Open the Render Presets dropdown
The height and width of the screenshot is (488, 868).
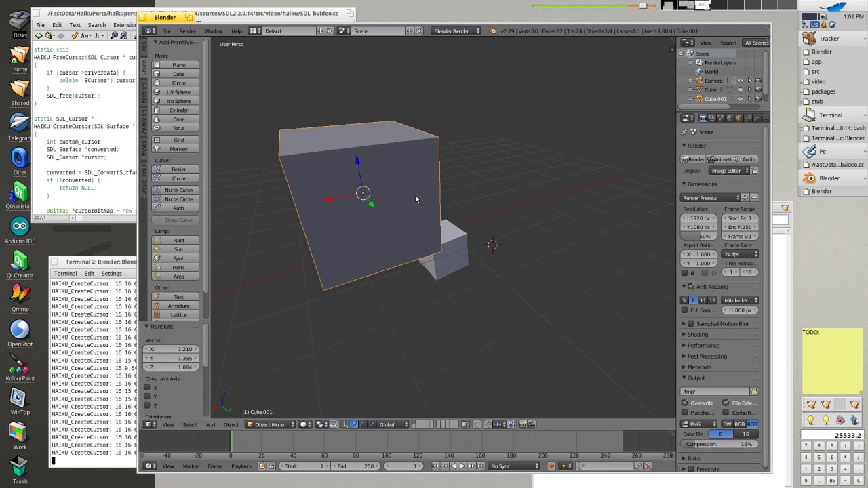tap(710, 198)
